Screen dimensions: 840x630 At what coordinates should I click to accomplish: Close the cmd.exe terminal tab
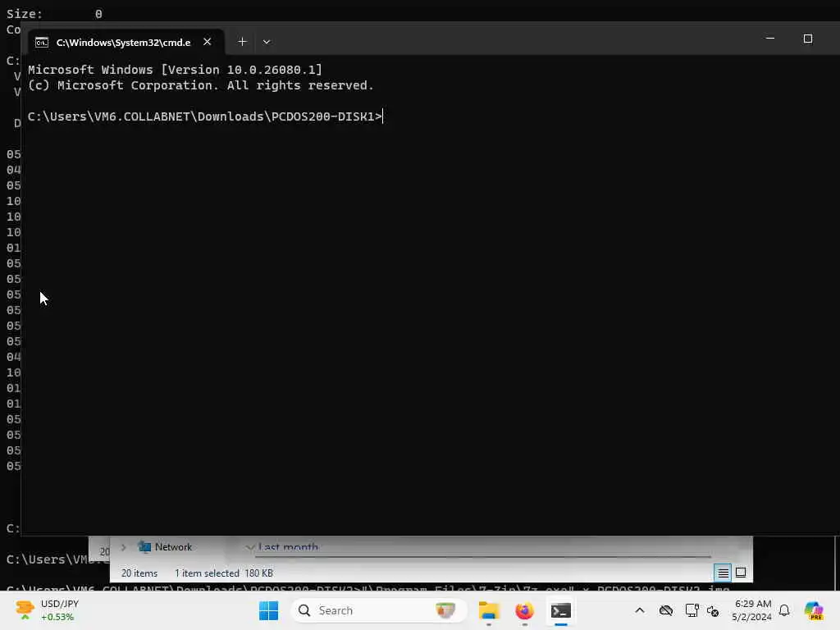point(208,42)
